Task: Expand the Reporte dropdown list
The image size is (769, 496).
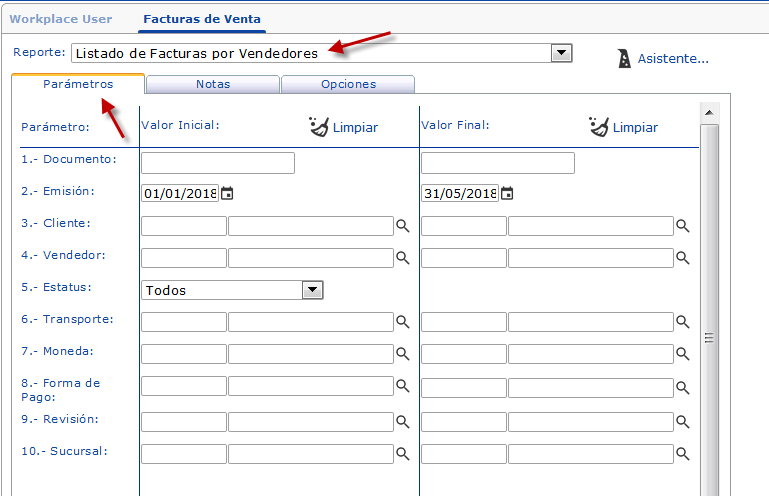Action: pyautogui.click(x=562, y=53)
